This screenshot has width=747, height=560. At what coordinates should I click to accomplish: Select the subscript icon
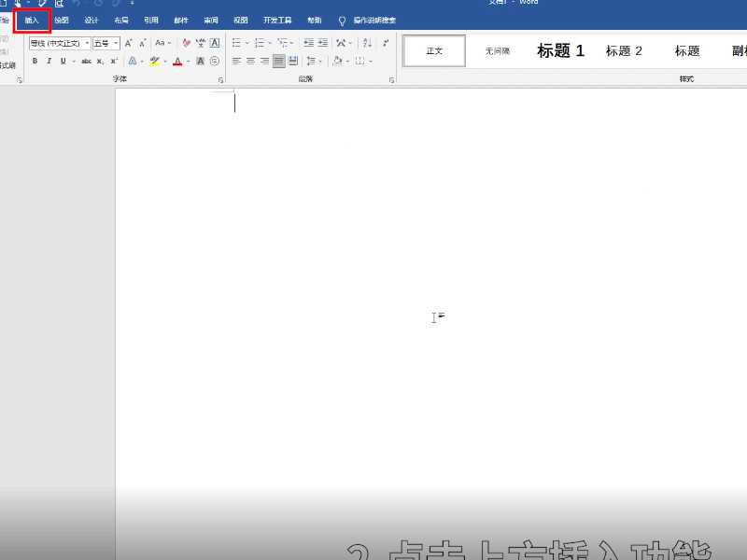[x=100, y=61]
